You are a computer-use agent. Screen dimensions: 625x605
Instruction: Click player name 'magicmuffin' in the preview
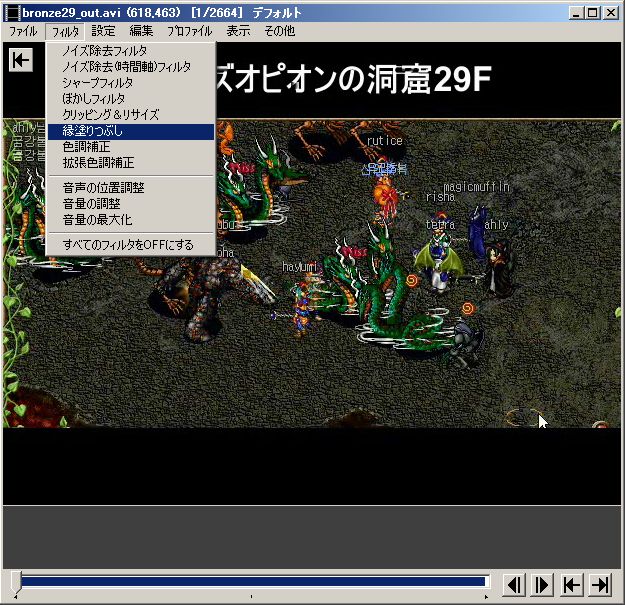pos(476,187)
